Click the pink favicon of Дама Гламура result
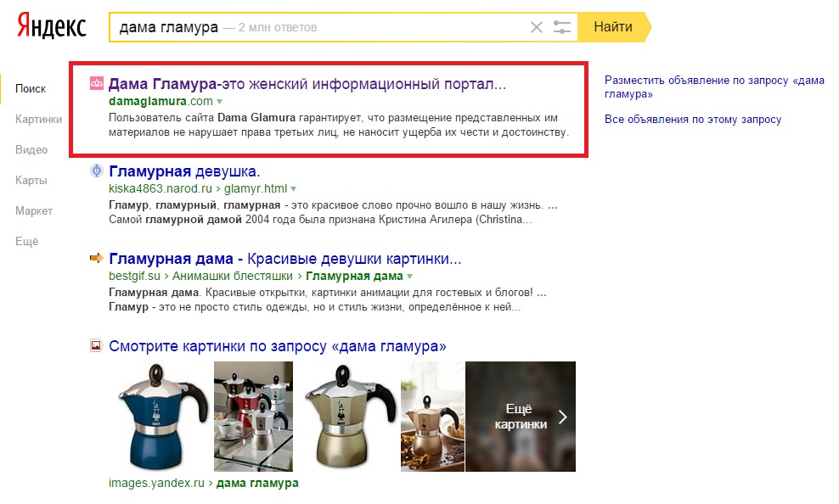Screen dimensions: 839x504 95,83
